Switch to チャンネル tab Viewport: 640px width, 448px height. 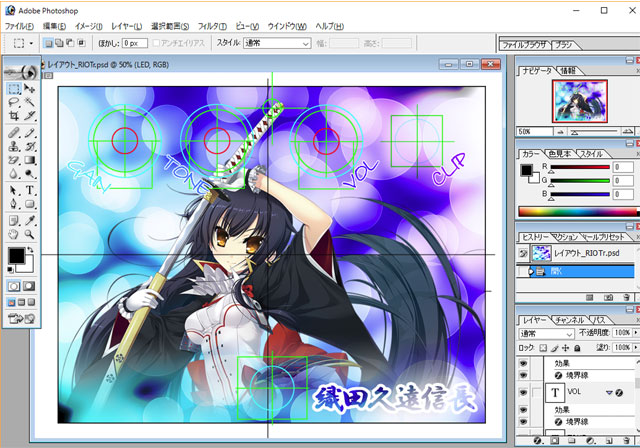(x=569, y=321)
